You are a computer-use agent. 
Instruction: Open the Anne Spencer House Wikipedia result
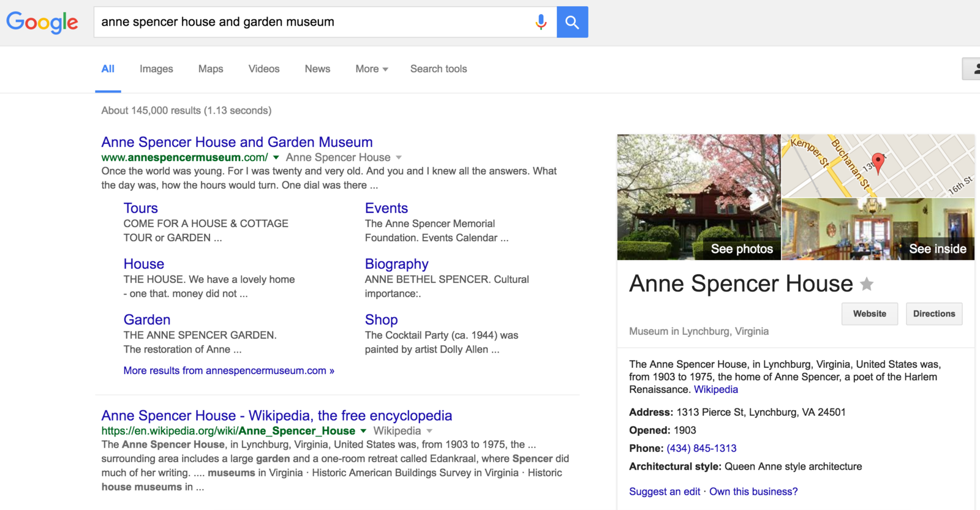coord(277,416)
